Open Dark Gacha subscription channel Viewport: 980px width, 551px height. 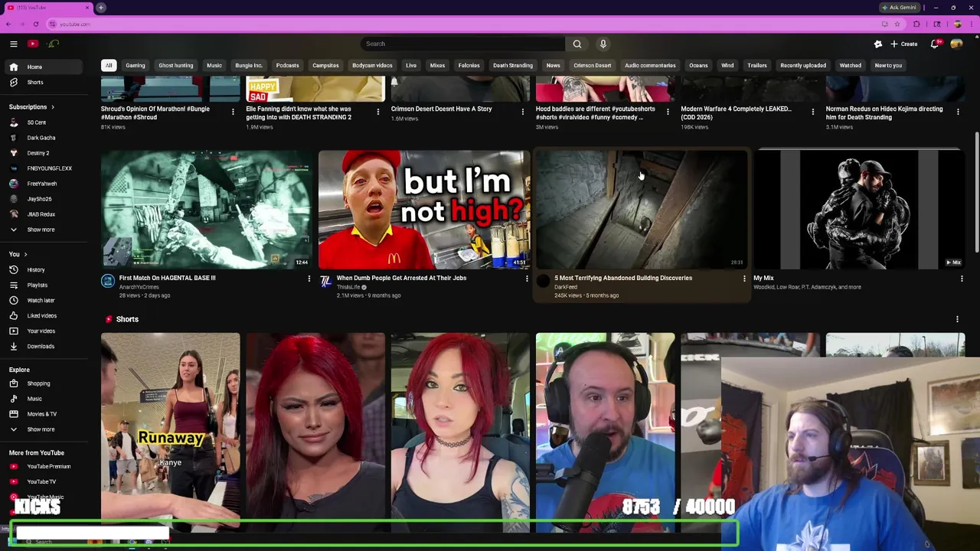[x=41, y=138]
